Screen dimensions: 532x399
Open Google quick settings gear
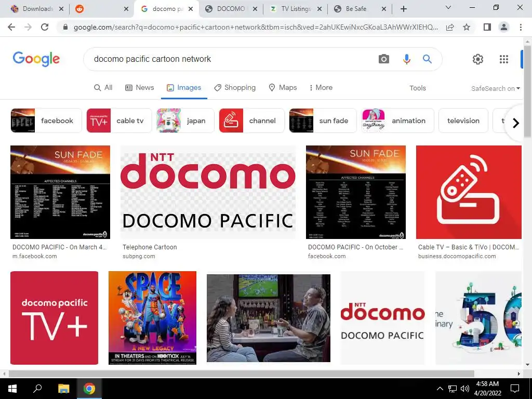[x=478, y=59]
